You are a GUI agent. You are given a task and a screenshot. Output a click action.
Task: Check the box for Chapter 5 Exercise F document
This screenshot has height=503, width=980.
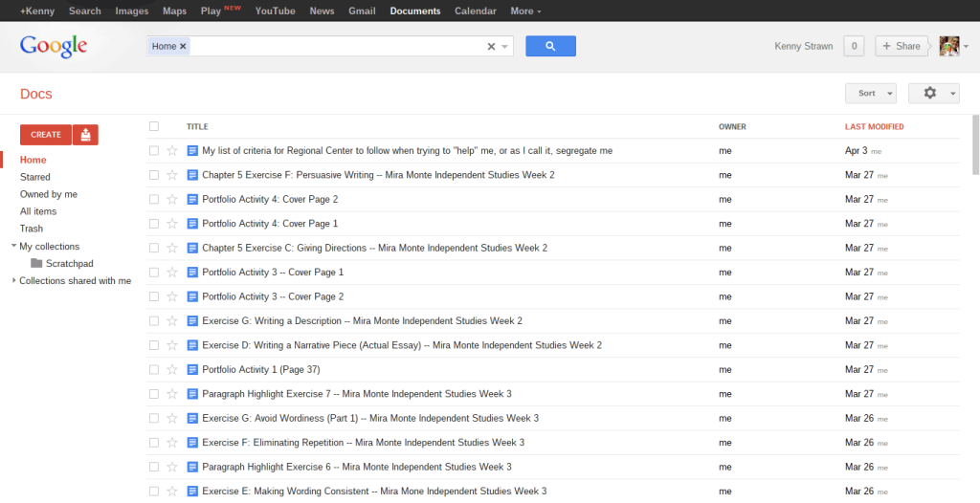(x=154, y=175)
